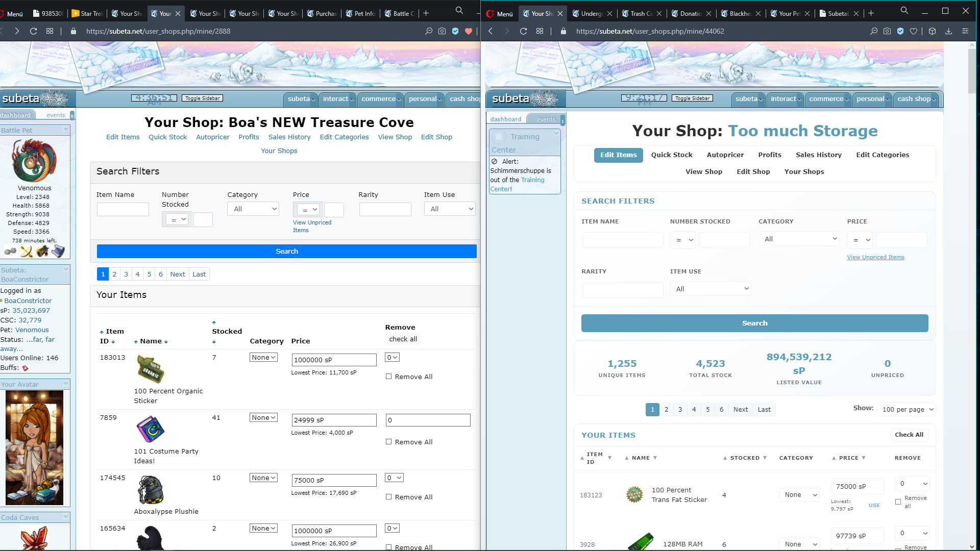This screenshot has height=551, width=980.
Task: Open the 100 per page dropdown
Action: click(x=907, y=409)
